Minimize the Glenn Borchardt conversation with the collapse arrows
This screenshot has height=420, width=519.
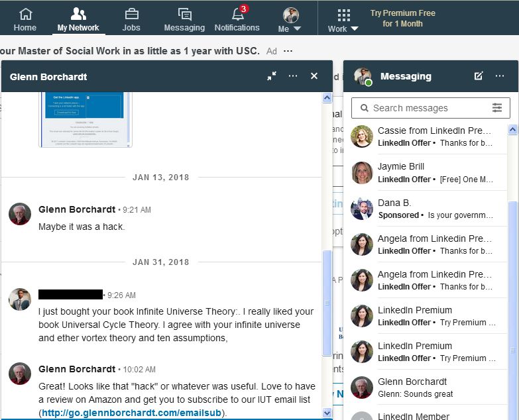pos(272,76)
